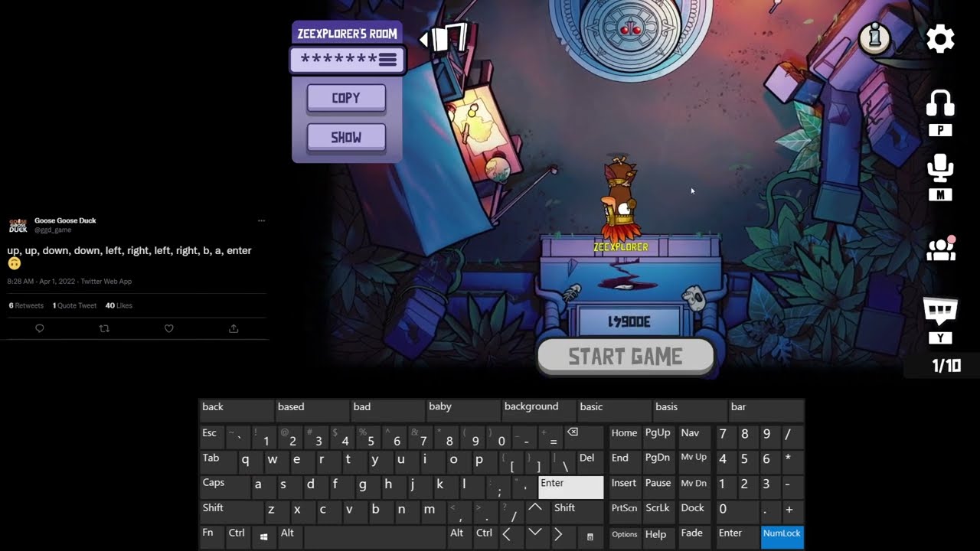
Task: Select the 'bar' word suggestion
Action: 766,409
